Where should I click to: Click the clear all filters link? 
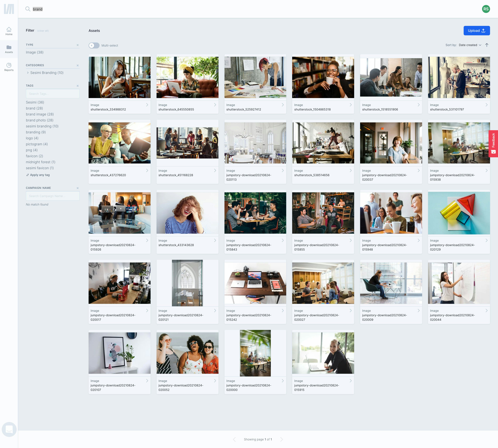[43, 31]
